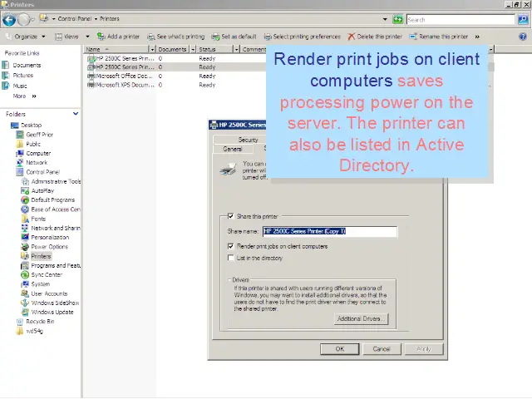Open address bar history dropdown

[x=385, y=19]
